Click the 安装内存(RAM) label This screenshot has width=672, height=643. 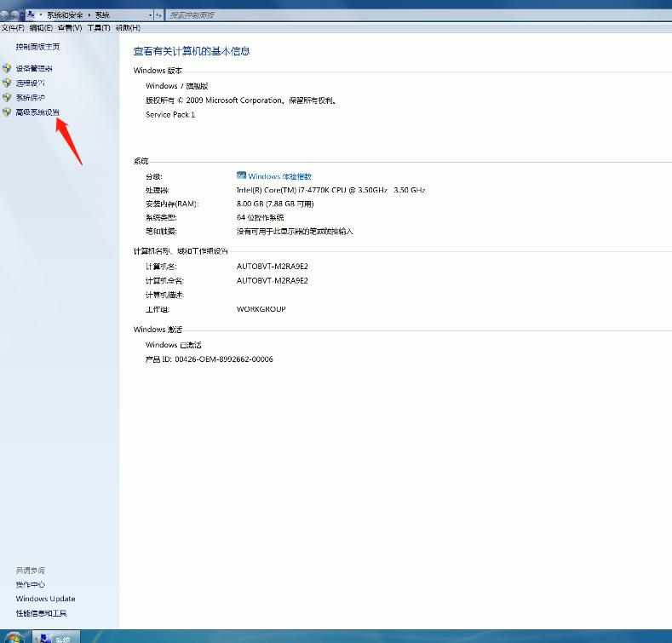tap(172, 204)
